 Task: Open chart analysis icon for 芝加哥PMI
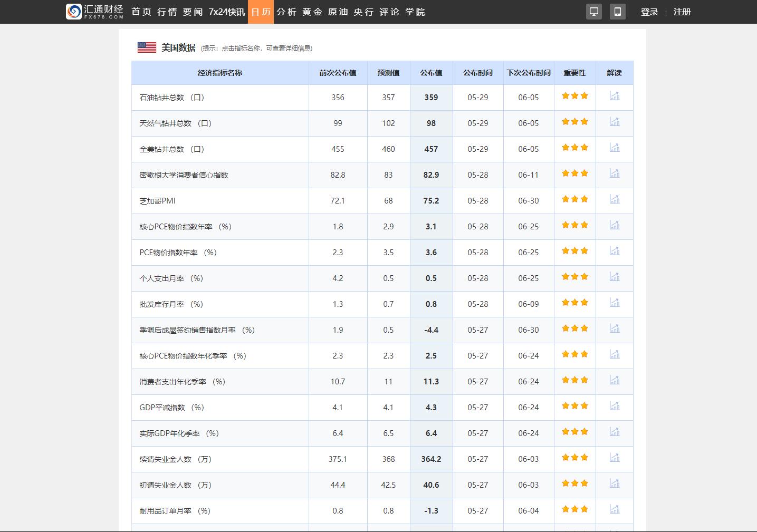614,199
